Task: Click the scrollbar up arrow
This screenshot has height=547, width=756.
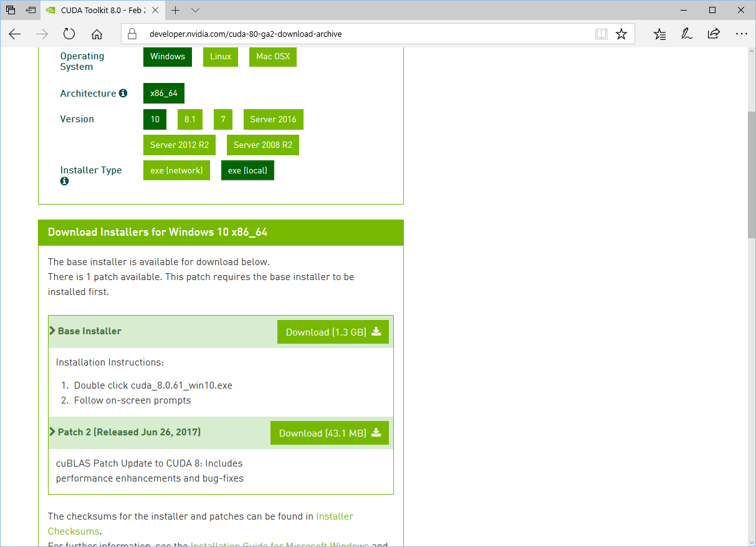Action: point(751,53)
